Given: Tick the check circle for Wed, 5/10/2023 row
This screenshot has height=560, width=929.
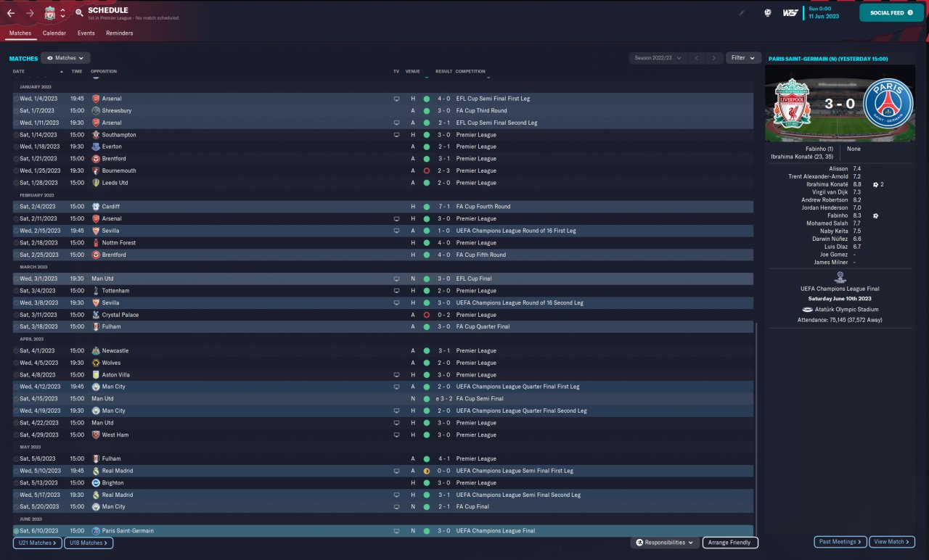Looking at the screenshot, I should pyautogui.click(x=17, y=471).
